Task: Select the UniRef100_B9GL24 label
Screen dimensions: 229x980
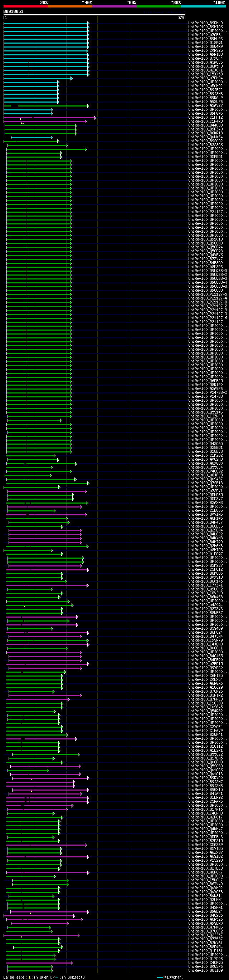Action: point(205,911)
